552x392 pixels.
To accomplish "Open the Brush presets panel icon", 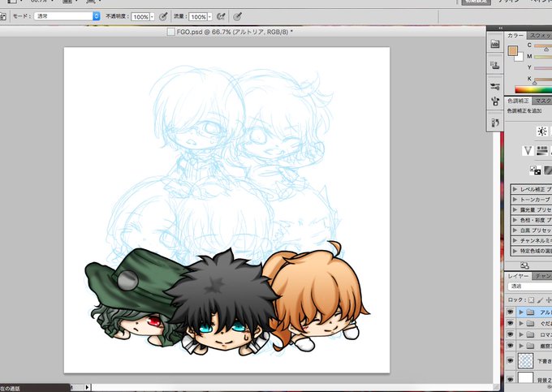I will (x=495, y=87).
